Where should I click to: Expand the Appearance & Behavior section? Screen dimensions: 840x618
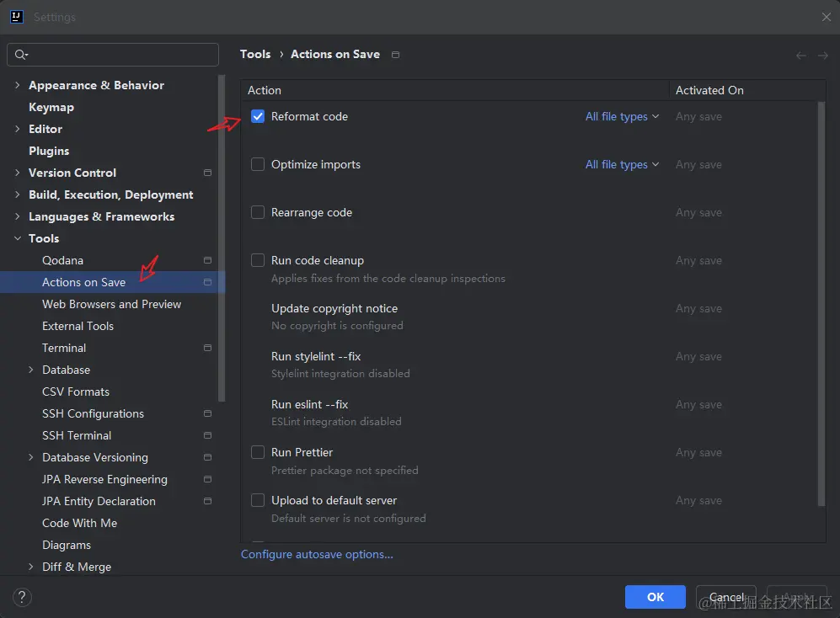18,85
